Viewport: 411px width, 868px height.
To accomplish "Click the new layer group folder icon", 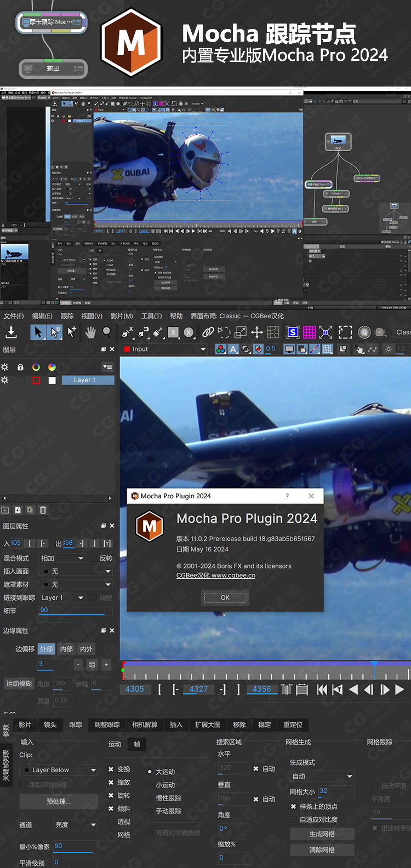I will 5,510.
